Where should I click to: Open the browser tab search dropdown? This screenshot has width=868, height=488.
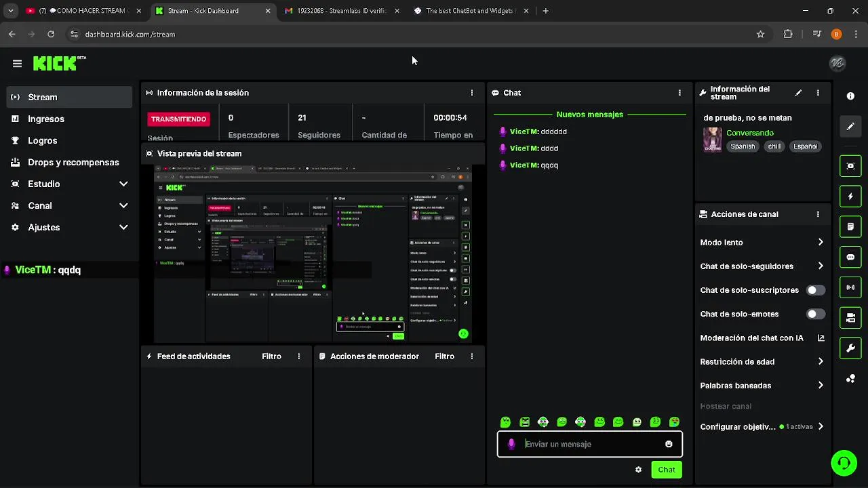[x=11, y=11]
